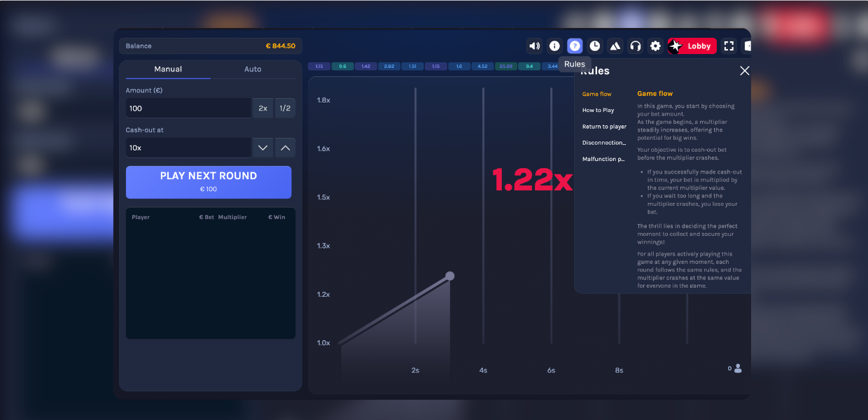Close the Rules panel

[745, 71]
